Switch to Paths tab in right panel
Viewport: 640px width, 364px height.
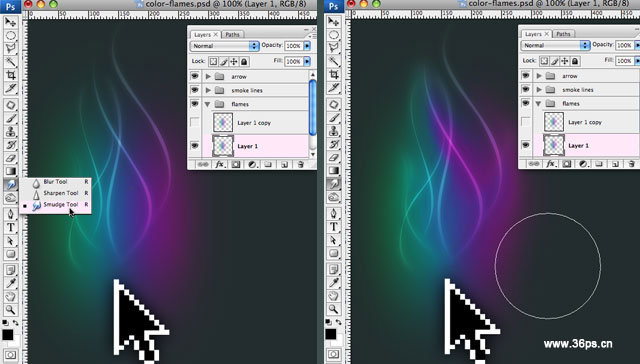pyautogui.click(x=563, y=34)
